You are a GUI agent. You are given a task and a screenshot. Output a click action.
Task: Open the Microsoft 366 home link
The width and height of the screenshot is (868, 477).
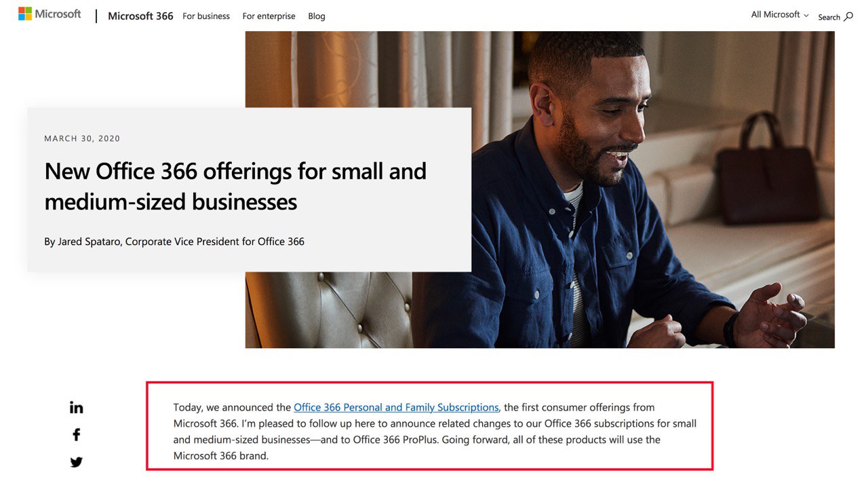[140, 16]
